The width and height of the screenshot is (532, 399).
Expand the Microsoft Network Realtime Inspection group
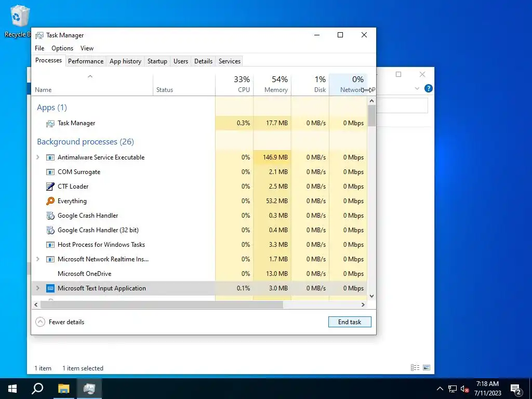coord(37,259)
